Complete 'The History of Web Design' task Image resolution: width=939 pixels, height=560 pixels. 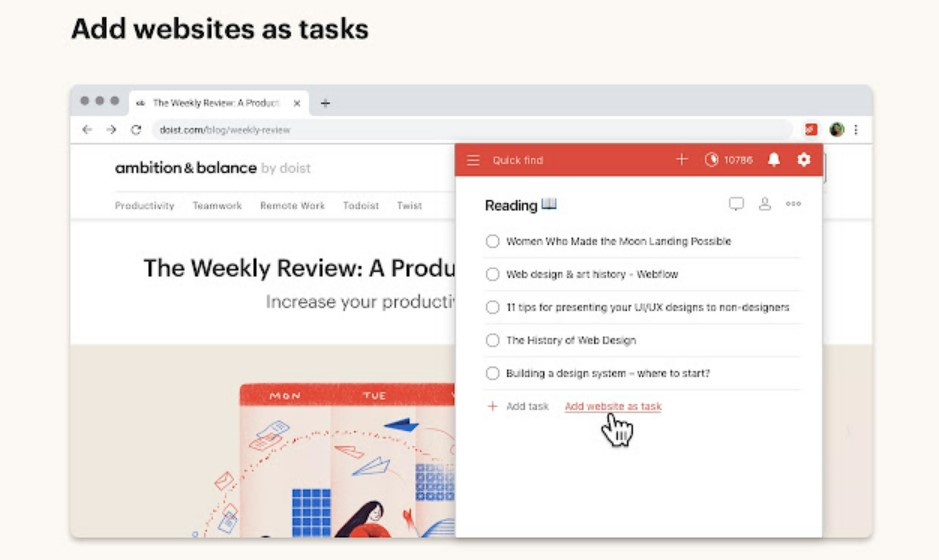(x=492, y=340)
